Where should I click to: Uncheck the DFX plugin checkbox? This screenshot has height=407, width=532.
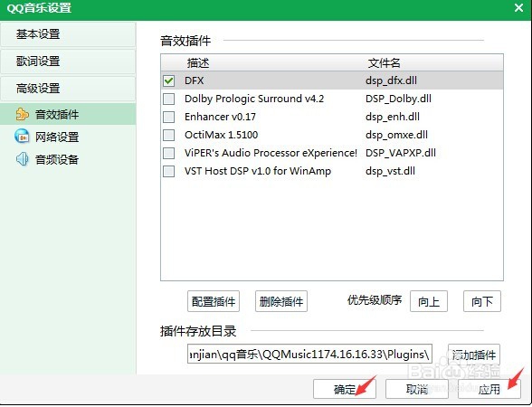(168, 80)
